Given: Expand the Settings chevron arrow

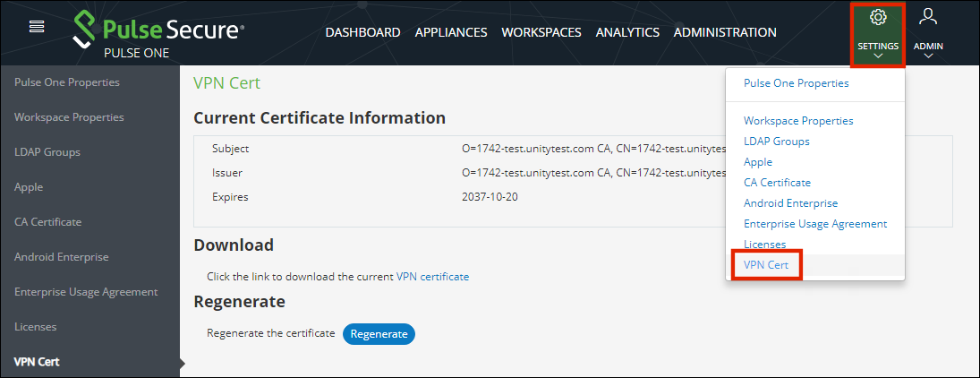Looking at the screenshot, I should tap(878, 56).
